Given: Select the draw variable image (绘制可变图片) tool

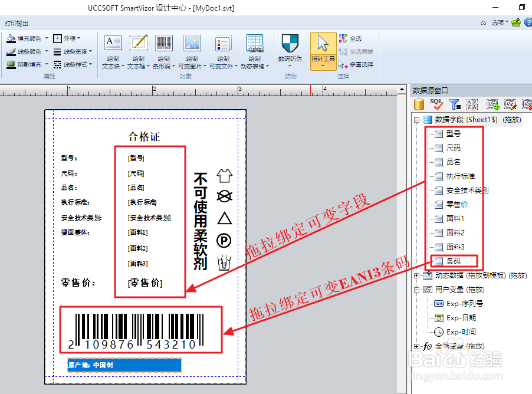Looking at the screenshot, I should coord(192,52).
